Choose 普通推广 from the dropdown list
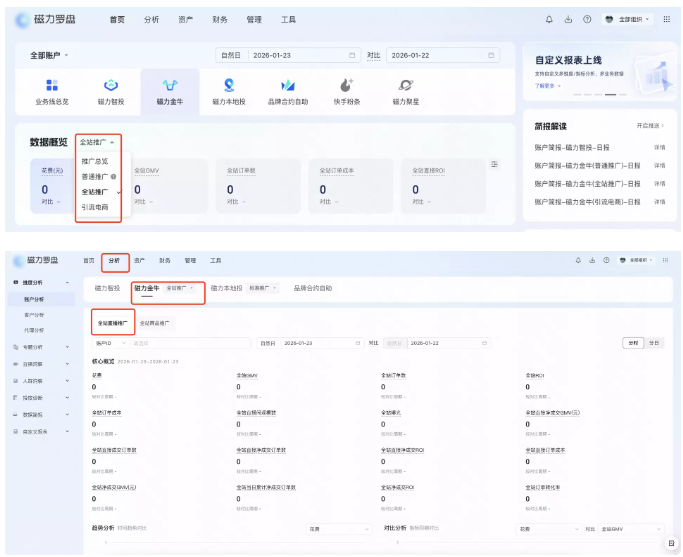This screenshot has width=683, height=557. coord(95,176)
